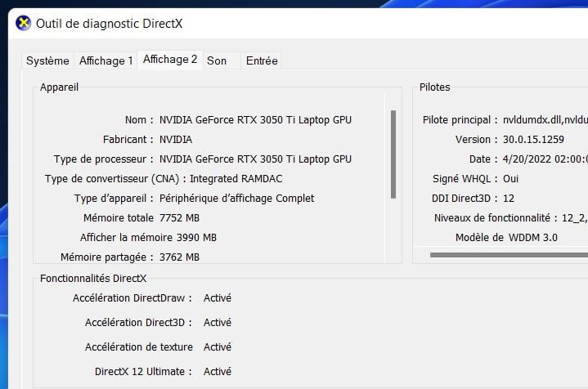Select the Affichage 2 tab
This screenshot has height=389, width=588.
coord(170,59)
